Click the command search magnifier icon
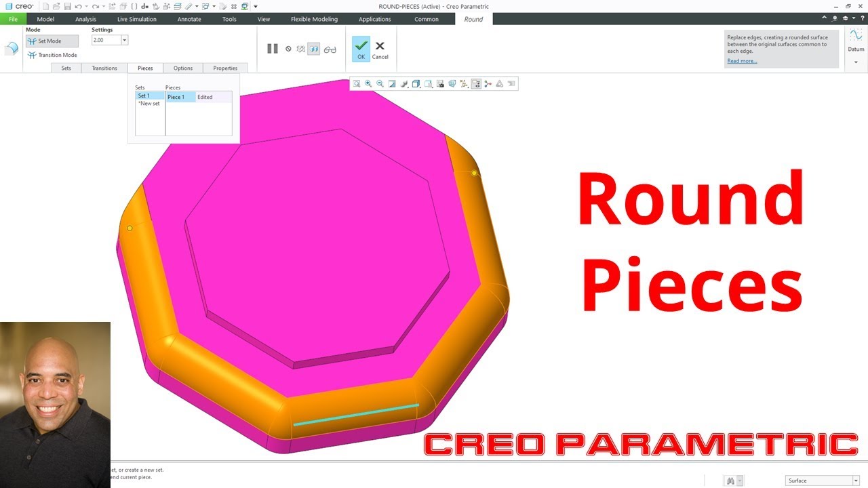 tap(835, 18)
